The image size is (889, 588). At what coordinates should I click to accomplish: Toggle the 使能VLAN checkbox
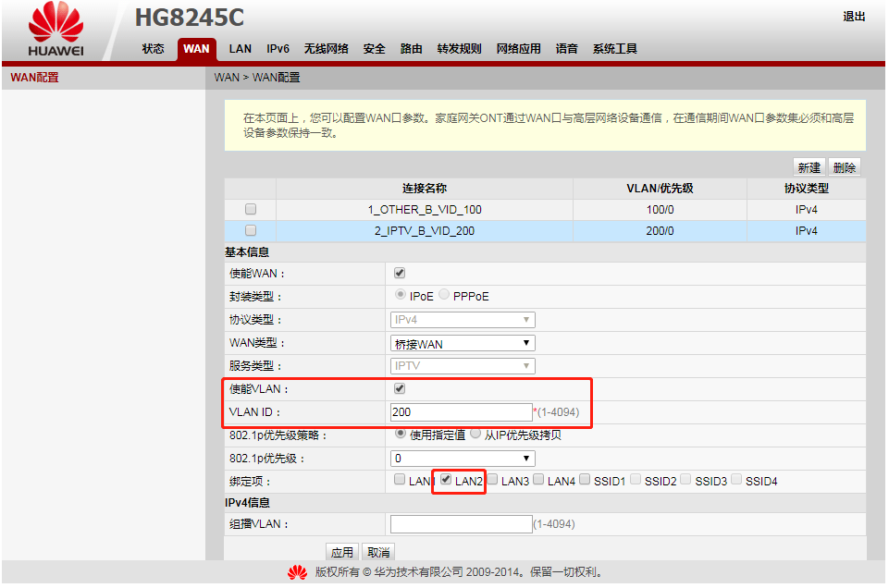click(400, 389)
